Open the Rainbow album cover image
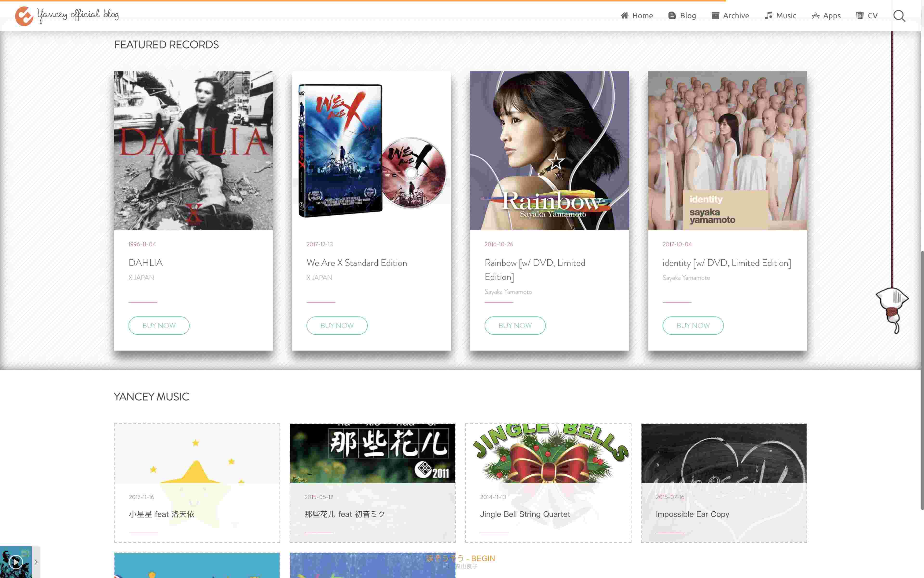Image resolution: width=924 pixels, height=578 pixels. tap(549, 150)
